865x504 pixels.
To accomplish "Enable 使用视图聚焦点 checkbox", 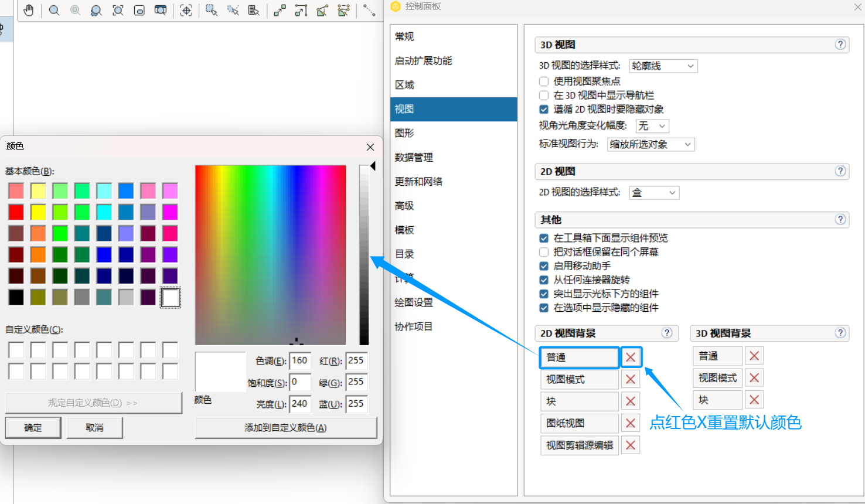I will [x=544, y=81].
